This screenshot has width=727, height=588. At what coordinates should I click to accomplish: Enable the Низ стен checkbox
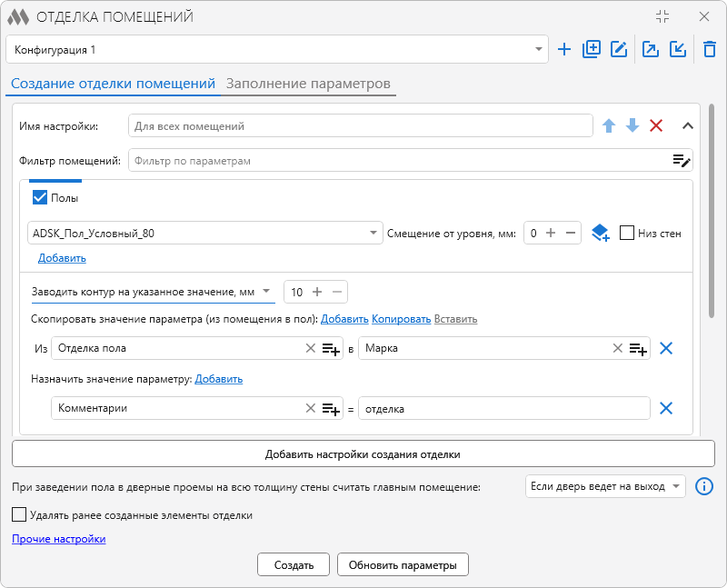point(627,233)
